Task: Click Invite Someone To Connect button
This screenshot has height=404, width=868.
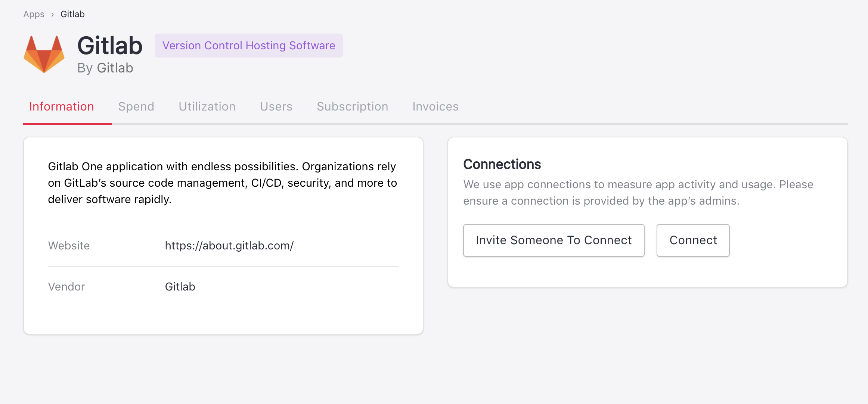Action: [x=554, y=240]
